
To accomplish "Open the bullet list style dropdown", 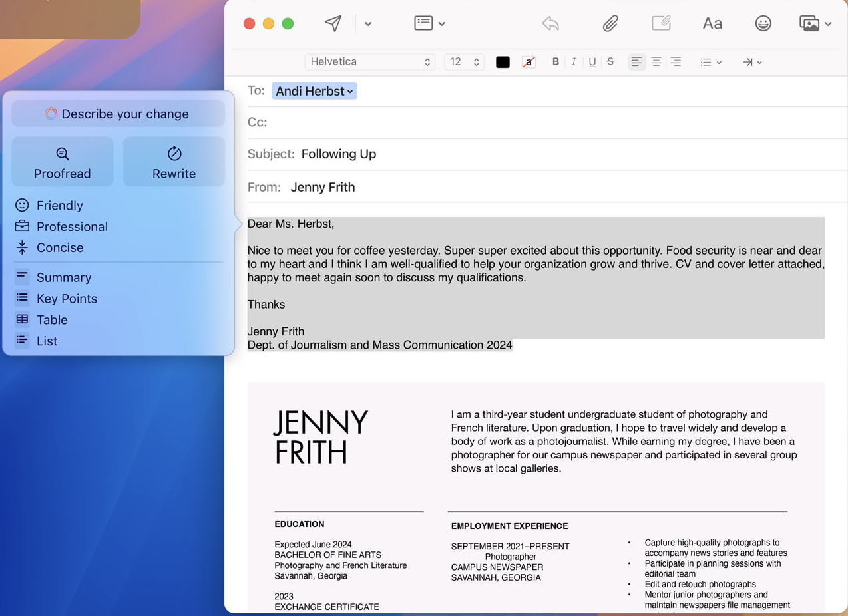I will pos(711,62).
